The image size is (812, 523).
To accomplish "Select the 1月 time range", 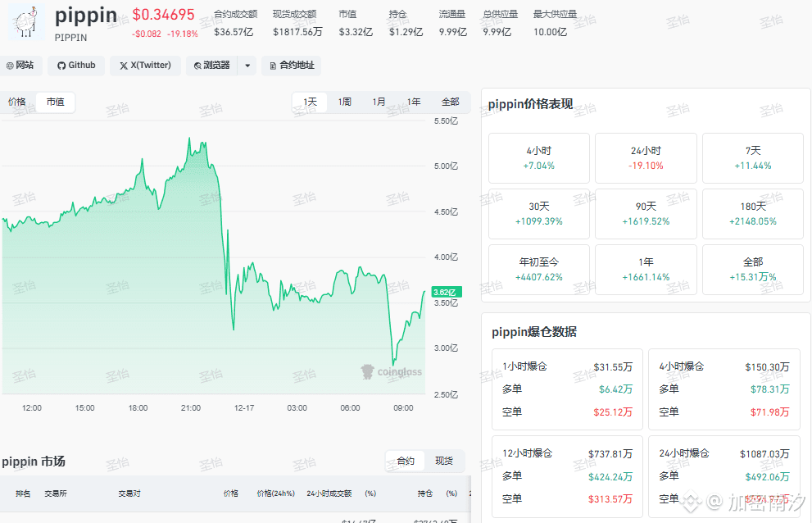I will pyautogui.click(x=379, y=102).
